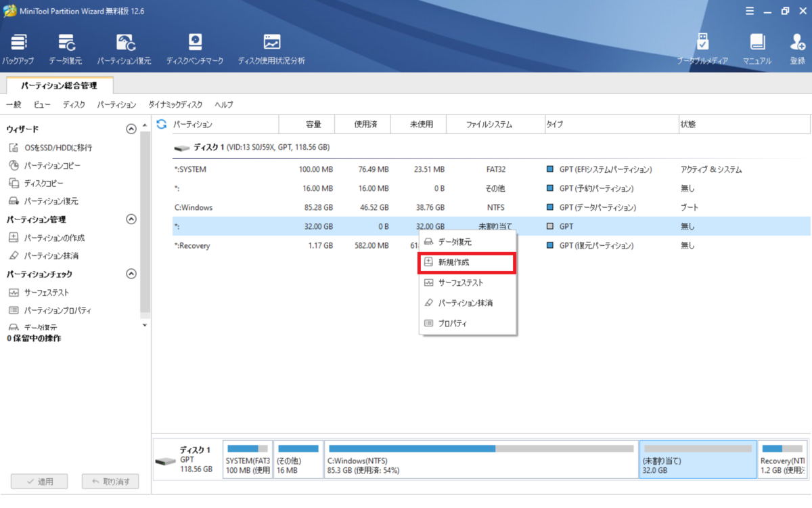Click the 登録 register icon

point(798,49)
